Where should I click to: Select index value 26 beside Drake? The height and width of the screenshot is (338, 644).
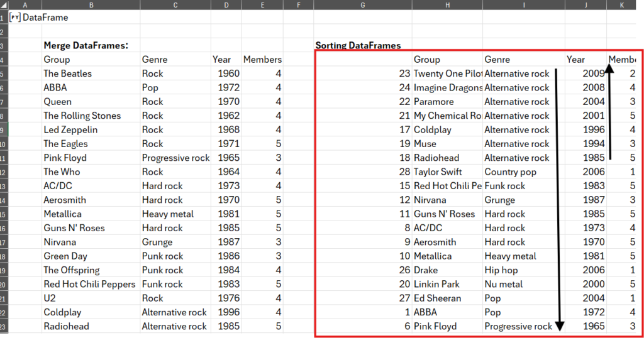(363, 270)
